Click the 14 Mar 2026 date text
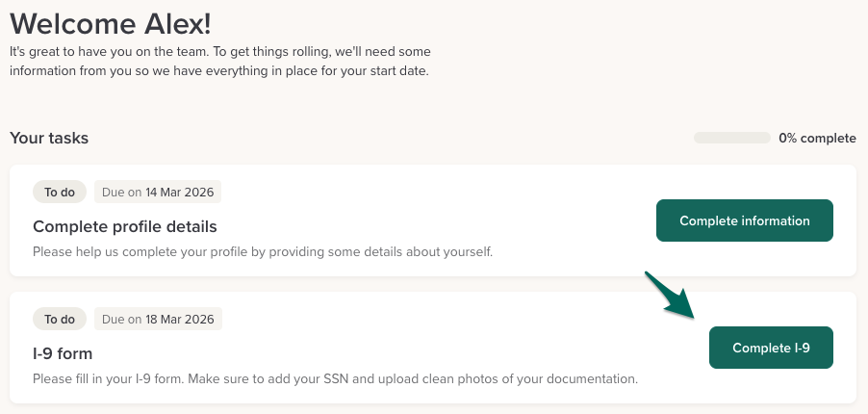868x414 pixels. (180, 192)
